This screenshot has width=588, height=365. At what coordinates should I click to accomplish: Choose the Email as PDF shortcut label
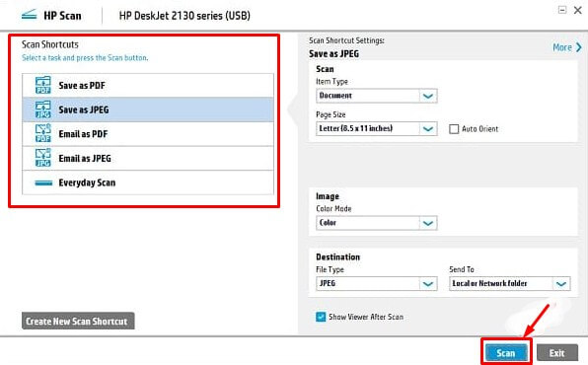coord(83,134)
